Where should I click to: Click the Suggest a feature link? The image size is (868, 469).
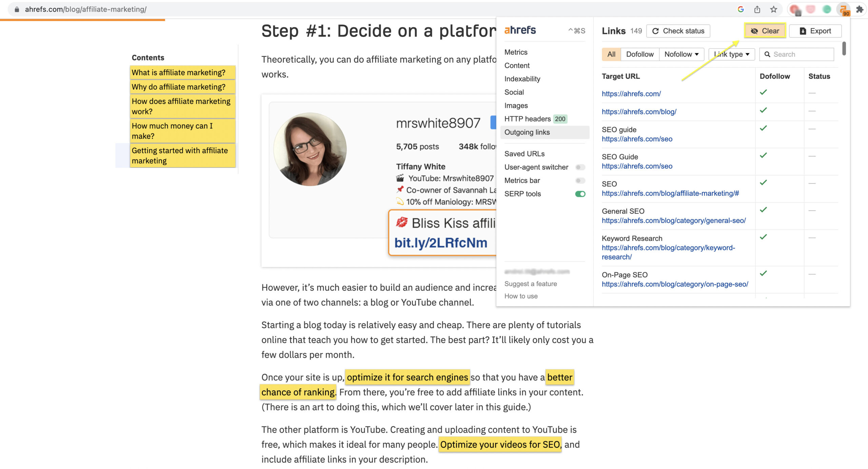click(x=531, y=283)
